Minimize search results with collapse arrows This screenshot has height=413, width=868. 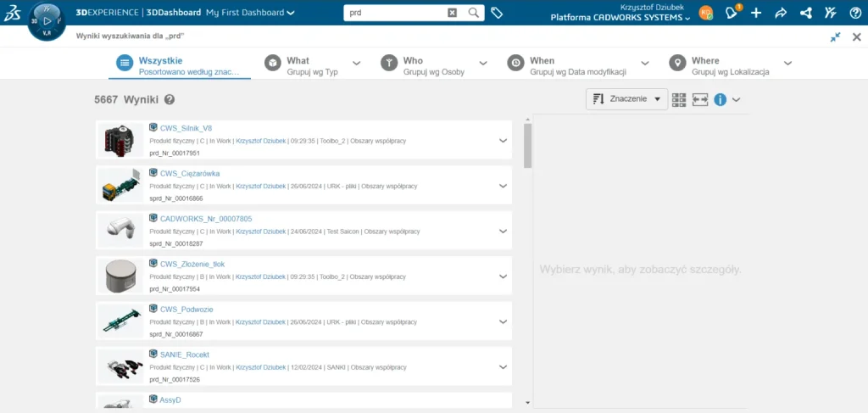pos(835,37)
